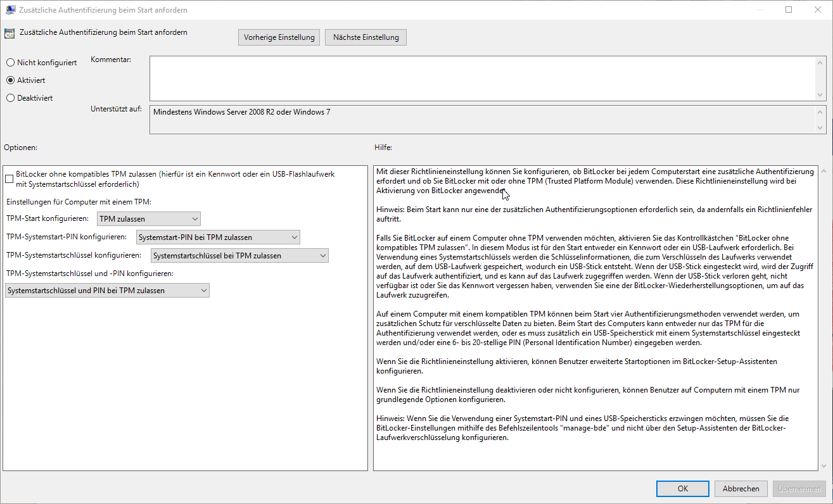The width and height of the screenshot is (833, 504).
Task: Click the help paragraph starting 'Mit dieser Richtlinieneinstellung'
Action: (x=595, y=181)
